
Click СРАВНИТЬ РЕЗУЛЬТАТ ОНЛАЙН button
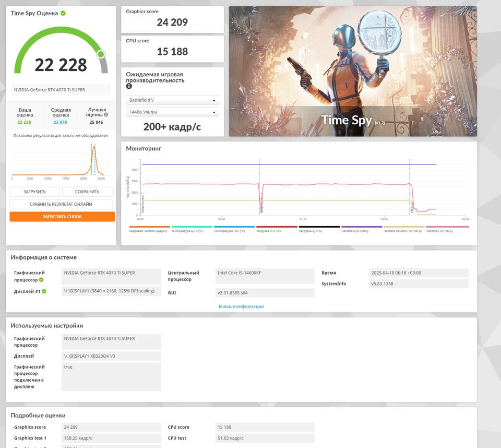pyautogui.click(x=61, y=204)
